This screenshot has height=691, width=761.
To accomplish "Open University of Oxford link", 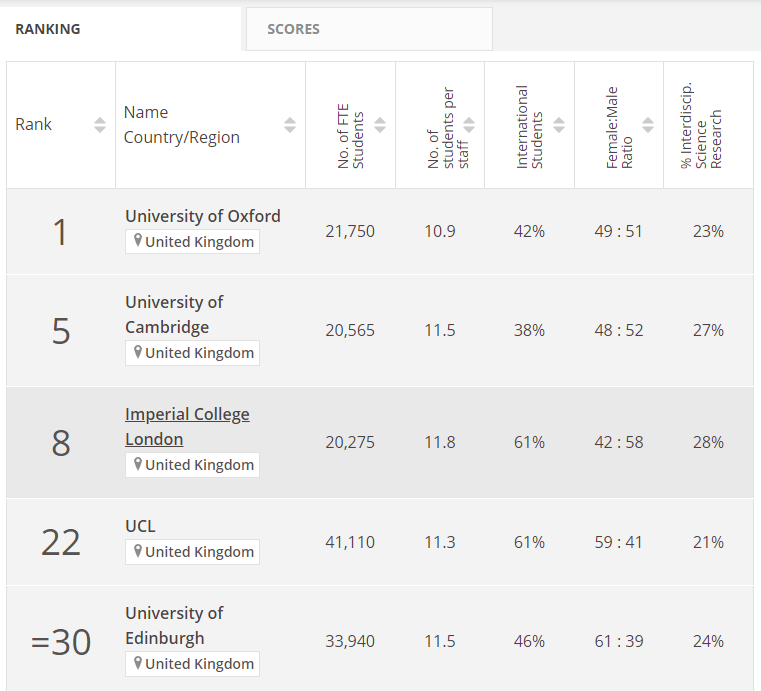I will click(203, 216).
